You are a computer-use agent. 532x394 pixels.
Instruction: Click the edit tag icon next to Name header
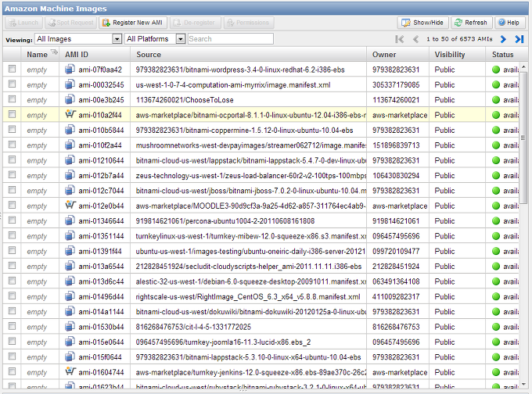point(54,52)
